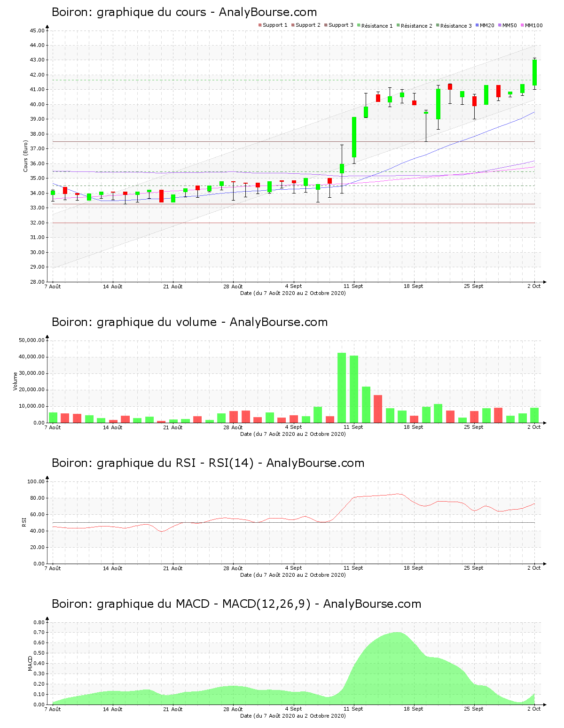Click the title 'Boiron: graphique du MACD - MACD(12,26,9)'

[181, 604]
